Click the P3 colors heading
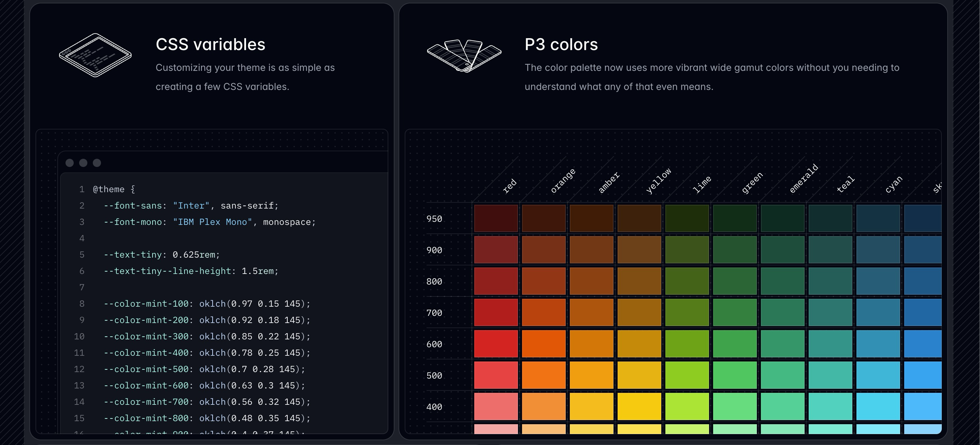The image size is (980, 445). (561, 44)
